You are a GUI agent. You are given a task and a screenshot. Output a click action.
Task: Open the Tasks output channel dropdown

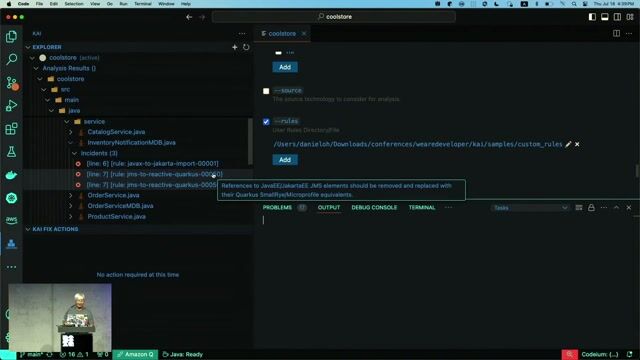(x=530, y=208)
